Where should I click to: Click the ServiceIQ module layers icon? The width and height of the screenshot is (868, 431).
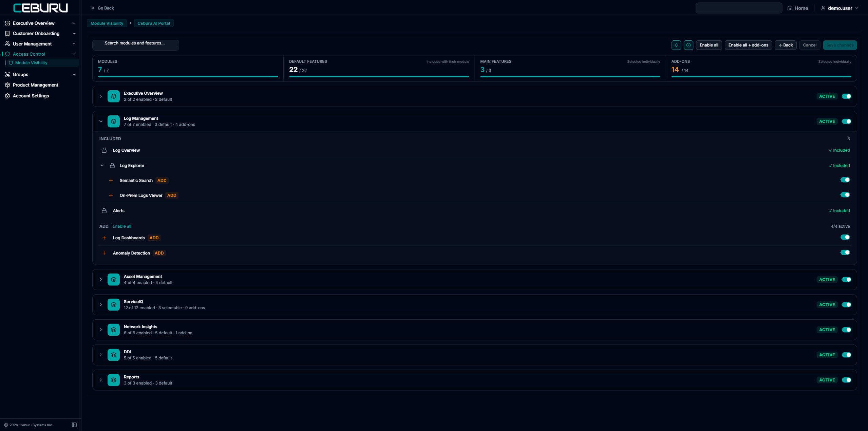[114, 305]
